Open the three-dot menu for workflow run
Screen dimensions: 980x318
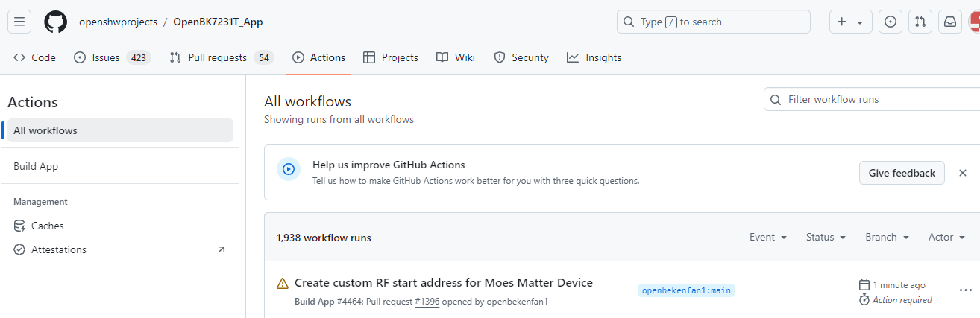tap(966, 290)
